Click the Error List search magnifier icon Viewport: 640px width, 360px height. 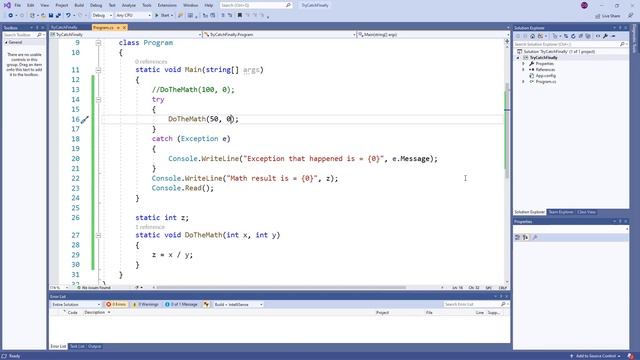tap(503, 304)
